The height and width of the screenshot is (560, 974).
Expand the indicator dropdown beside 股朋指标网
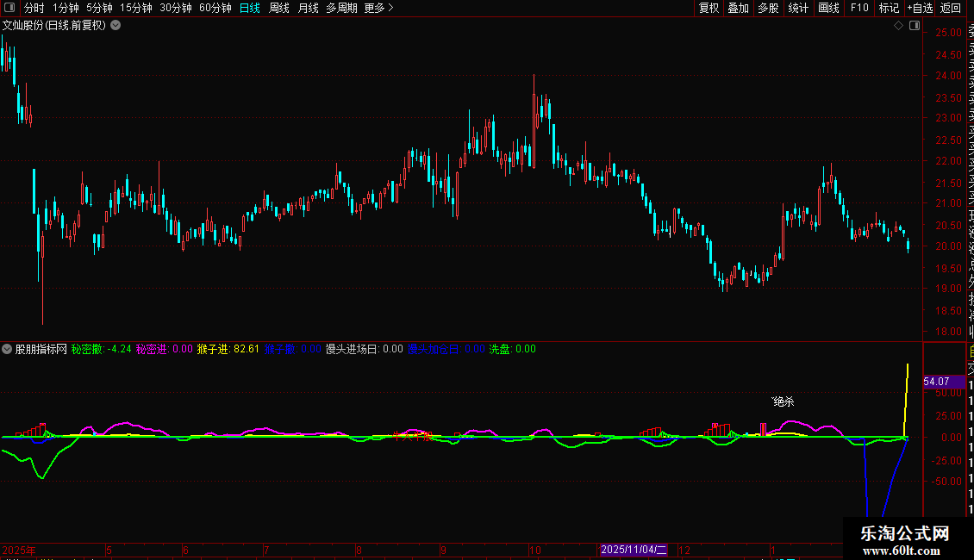coord(7,349)
